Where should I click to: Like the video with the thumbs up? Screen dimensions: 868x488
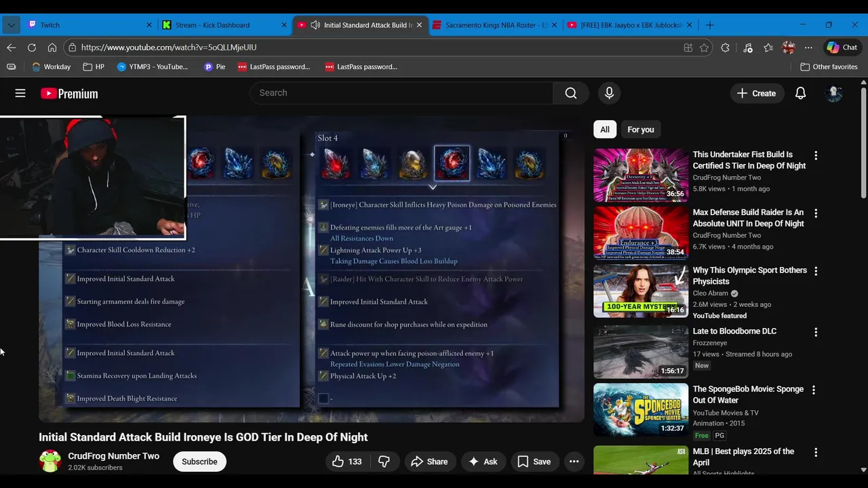[347, 462]
